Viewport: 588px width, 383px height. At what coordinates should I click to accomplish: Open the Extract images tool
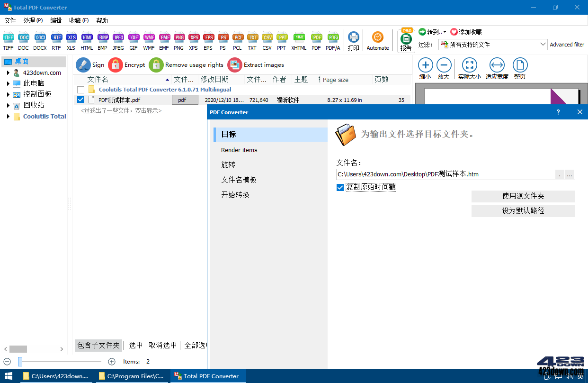tap(234, 64)
